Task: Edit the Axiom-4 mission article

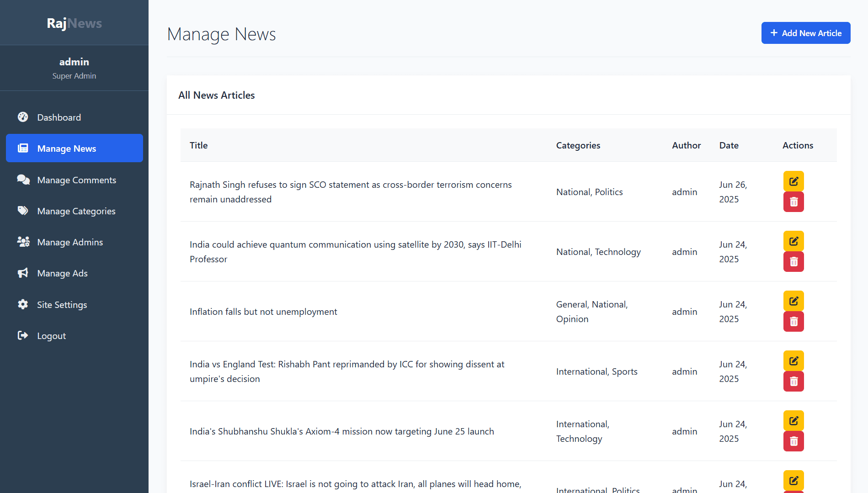Action: 793,420
